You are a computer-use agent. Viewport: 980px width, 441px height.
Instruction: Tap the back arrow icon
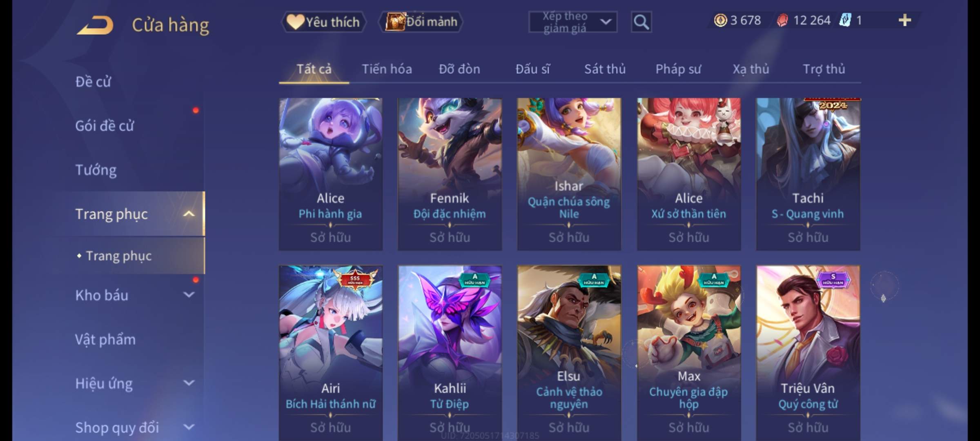point(95,25)
